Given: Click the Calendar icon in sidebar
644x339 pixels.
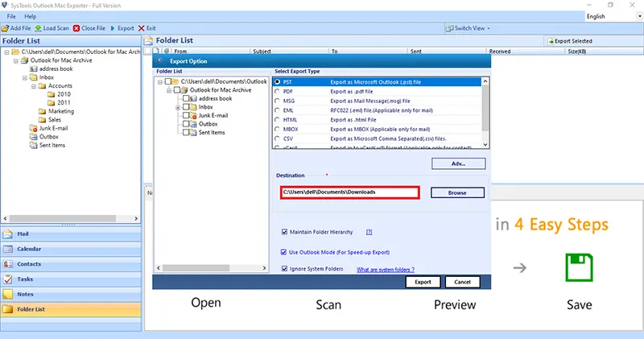Looking at the screenshot, I should point(8,249).
